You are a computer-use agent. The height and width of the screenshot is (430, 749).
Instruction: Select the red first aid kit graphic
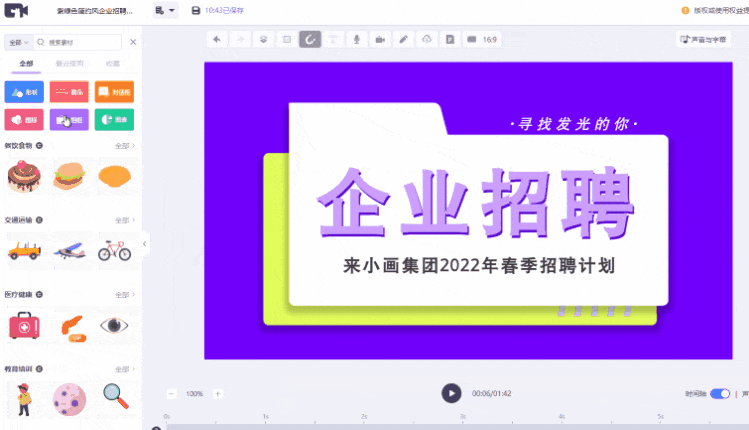coord(24,325)
